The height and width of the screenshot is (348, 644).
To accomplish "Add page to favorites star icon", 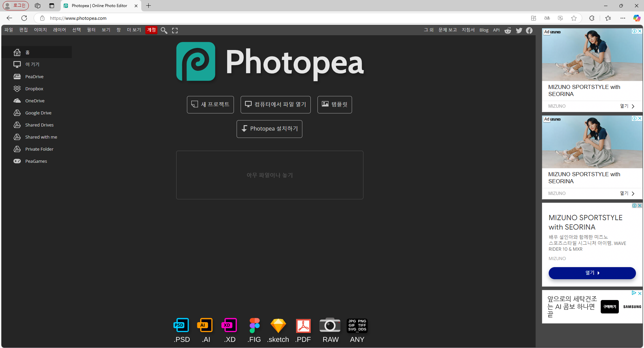I will click(574, 18).
